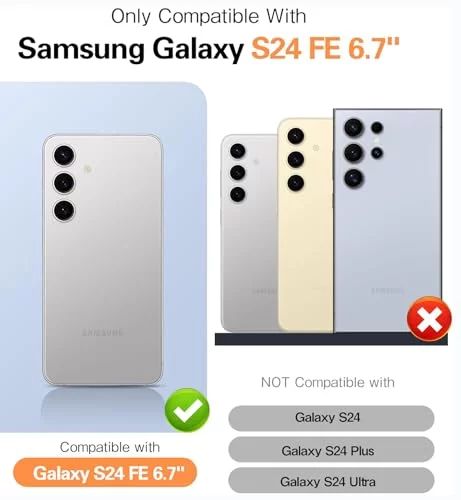Click top camera lens on large gray phone

[64, 155]
